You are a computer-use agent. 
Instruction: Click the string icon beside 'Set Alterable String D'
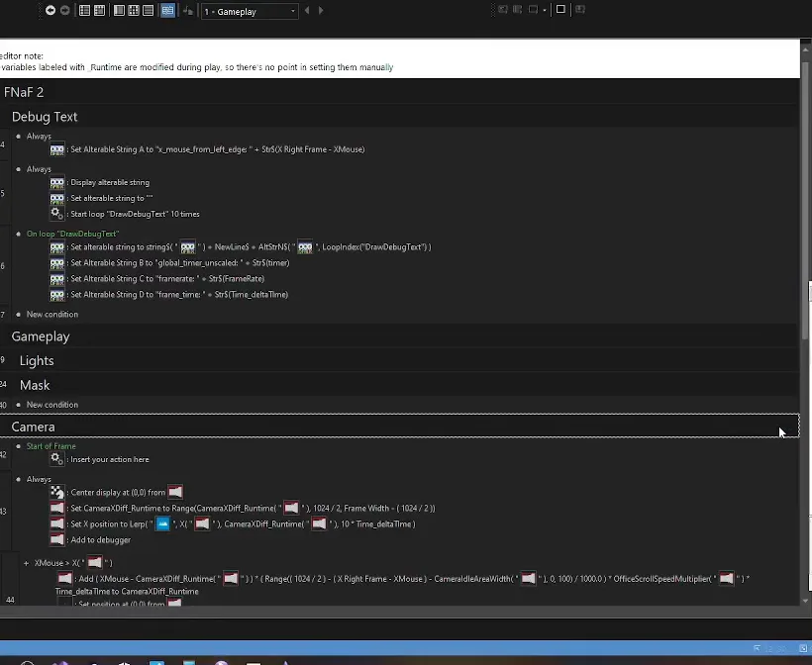pos(57,295)
